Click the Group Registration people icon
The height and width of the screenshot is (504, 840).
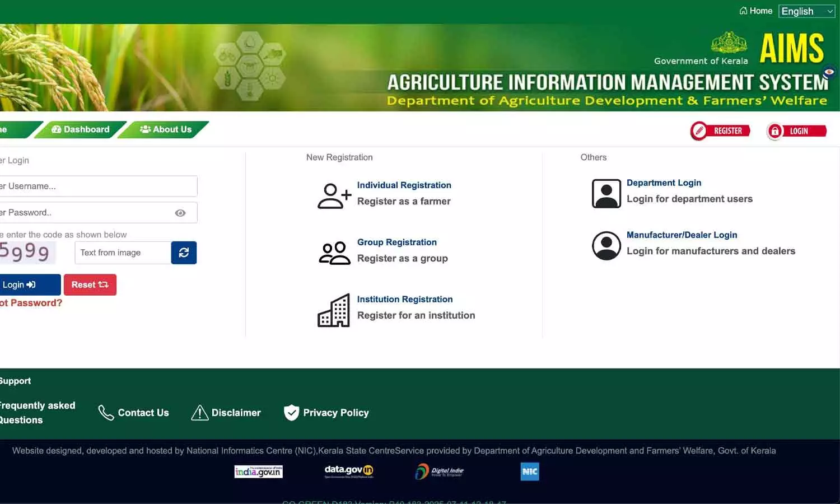pos(334,253)
